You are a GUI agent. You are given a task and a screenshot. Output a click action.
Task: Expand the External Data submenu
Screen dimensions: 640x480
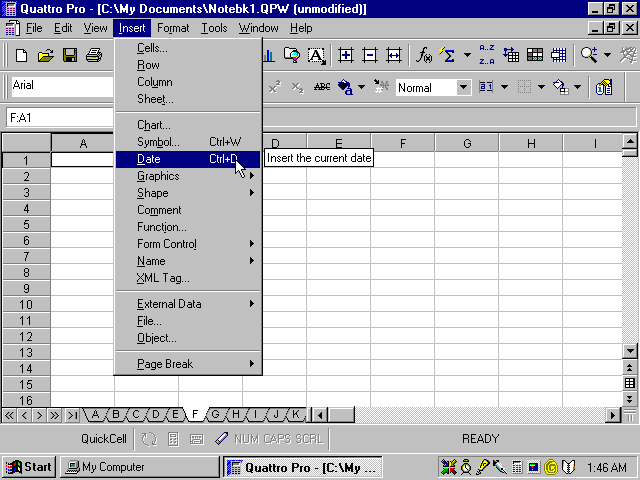[x=188, y=304]
